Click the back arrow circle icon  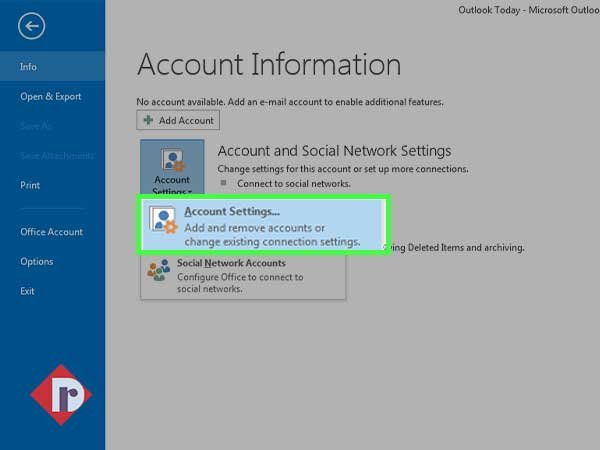pos(31,26)
